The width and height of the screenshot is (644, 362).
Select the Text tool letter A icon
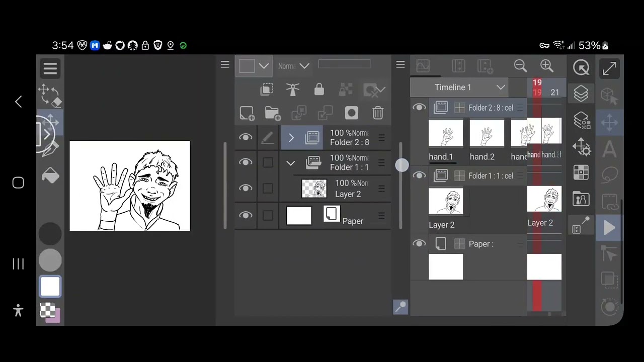[609, 149]
